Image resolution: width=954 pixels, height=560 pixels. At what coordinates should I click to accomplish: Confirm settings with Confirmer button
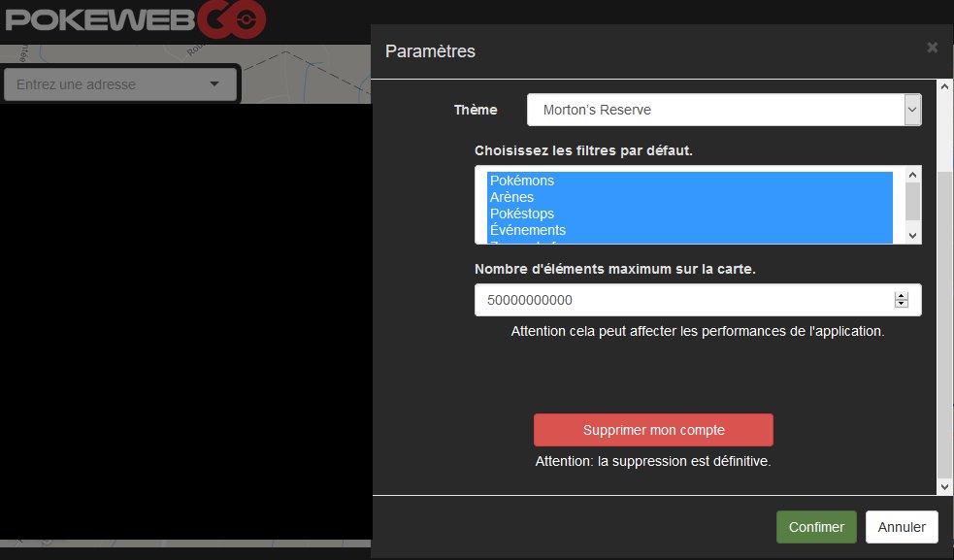coord(816,527)
